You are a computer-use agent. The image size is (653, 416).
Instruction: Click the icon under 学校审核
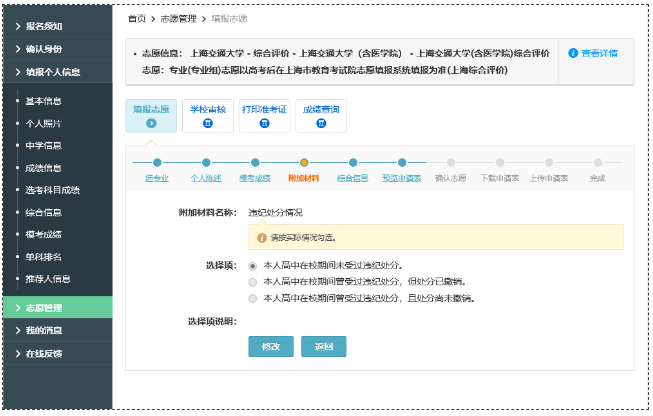pyautogui.click(x=208, y=123)
